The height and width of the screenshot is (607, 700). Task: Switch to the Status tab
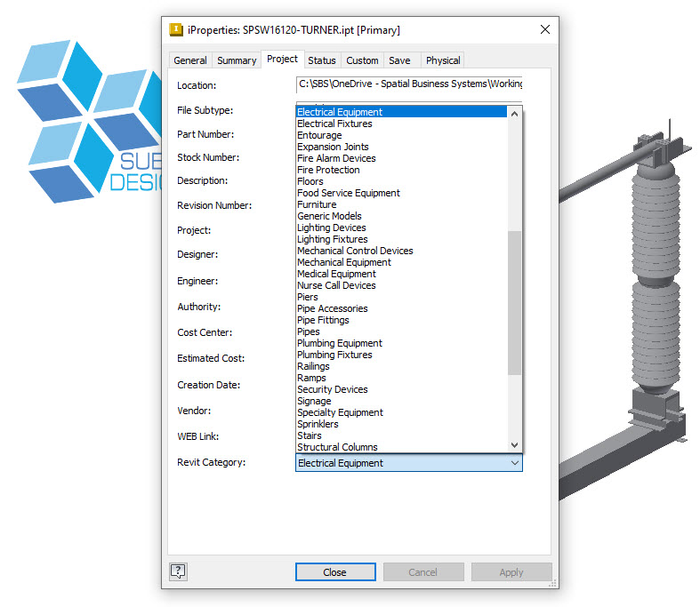point(321,60)
